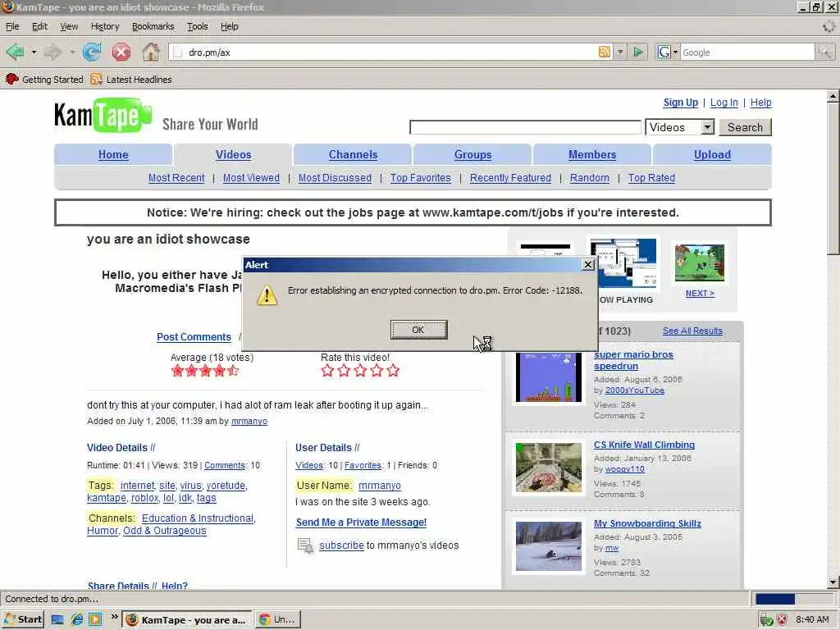Open the Latest Headlines feed bookmark
840x630 pixels.
[131, 80]
